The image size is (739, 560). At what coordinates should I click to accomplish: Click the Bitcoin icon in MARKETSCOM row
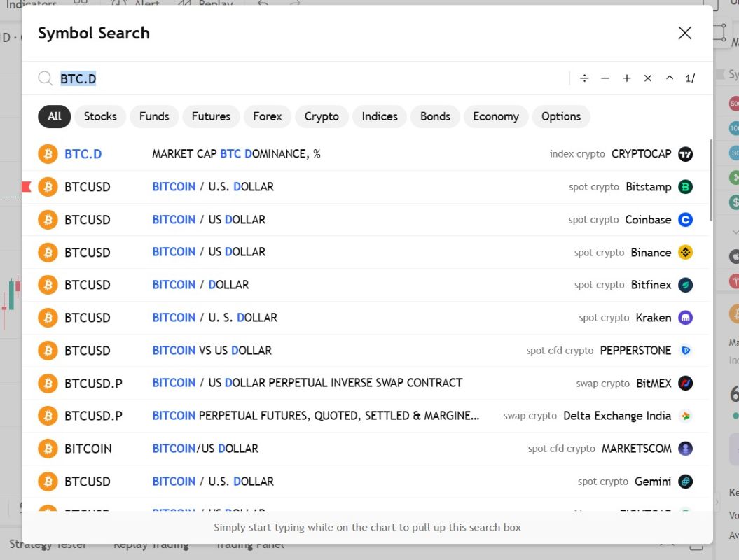[48, 449]
